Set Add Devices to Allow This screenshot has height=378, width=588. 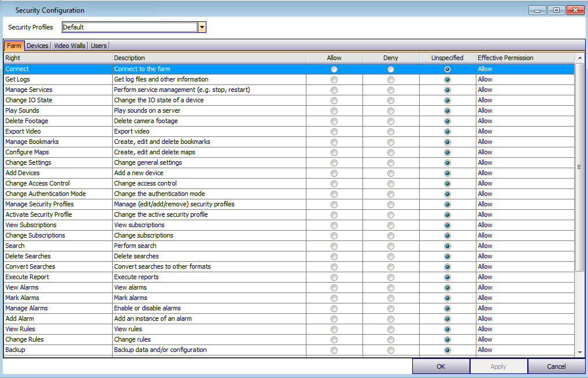point(334,173)
